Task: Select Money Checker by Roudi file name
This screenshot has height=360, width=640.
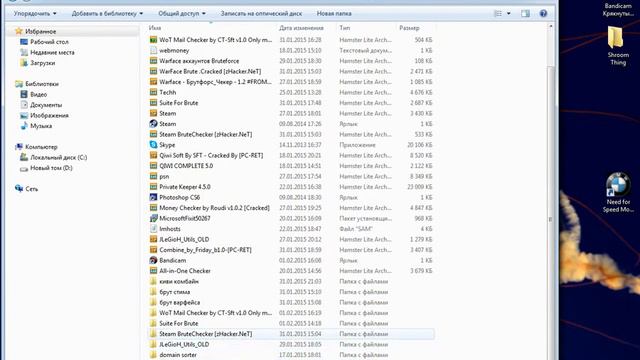Action: pos(214,208)
